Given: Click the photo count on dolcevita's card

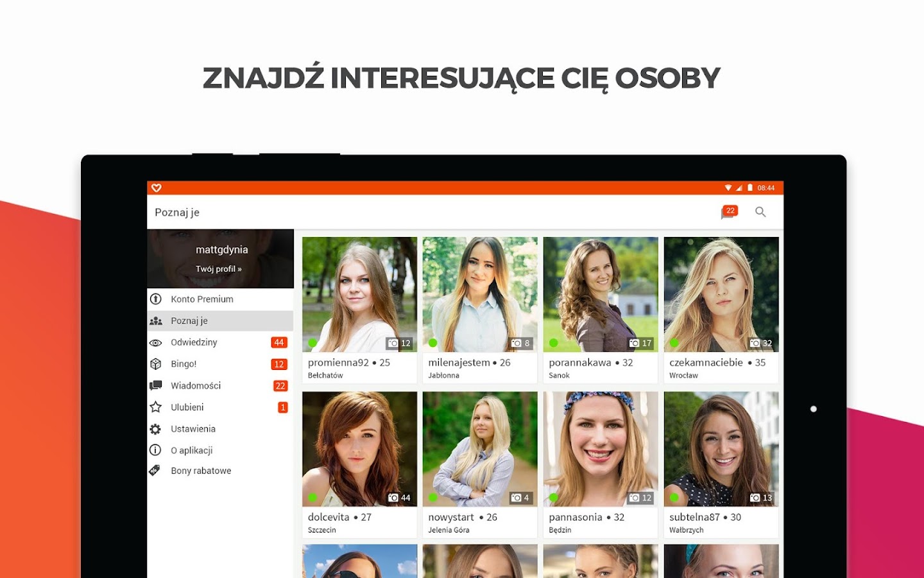Looking at the screenshot, I should coord(399,498).
